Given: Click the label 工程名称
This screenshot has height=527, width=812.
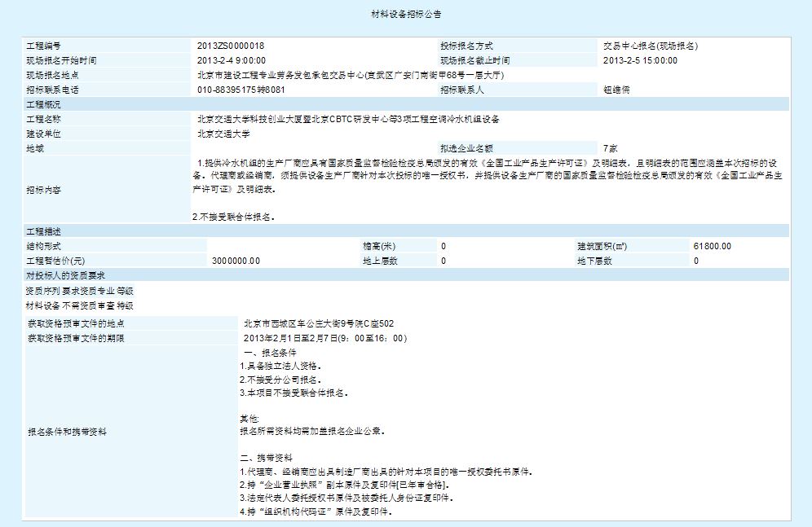Looking at the screenshot, I should tap(43, 119).
